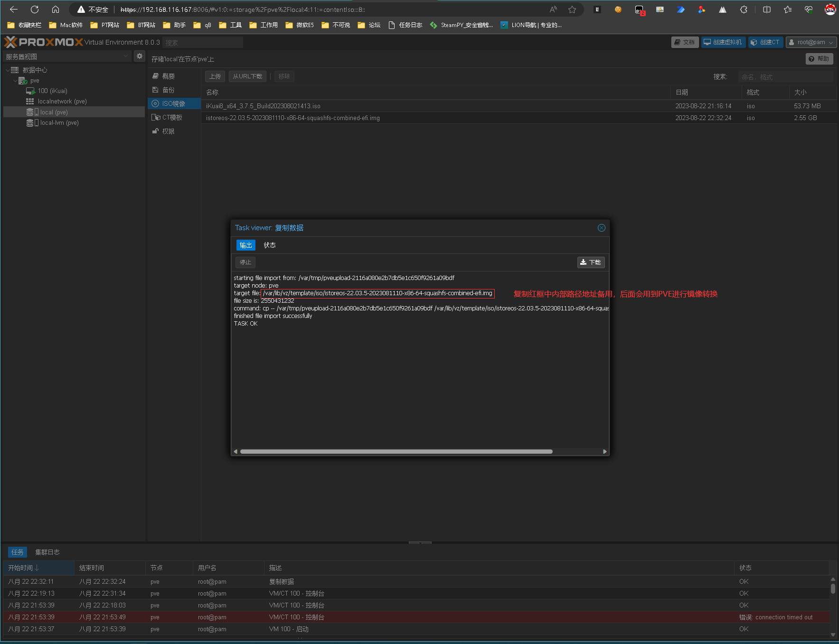Open browser split screen icon
The image size is (839, 644).
tap(766, 9)
